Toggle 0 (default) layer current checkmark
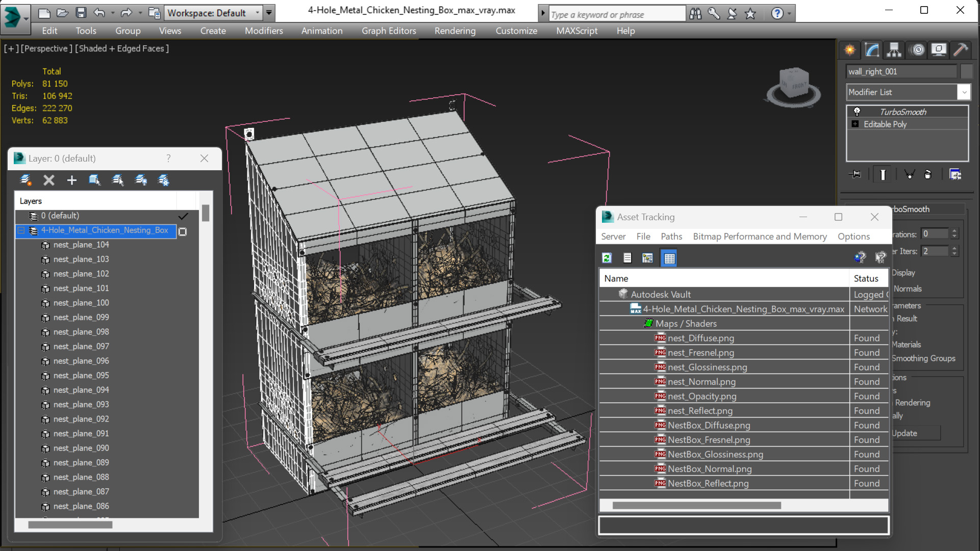The height and width of the screenshot is (551, 980). [183, 216]
